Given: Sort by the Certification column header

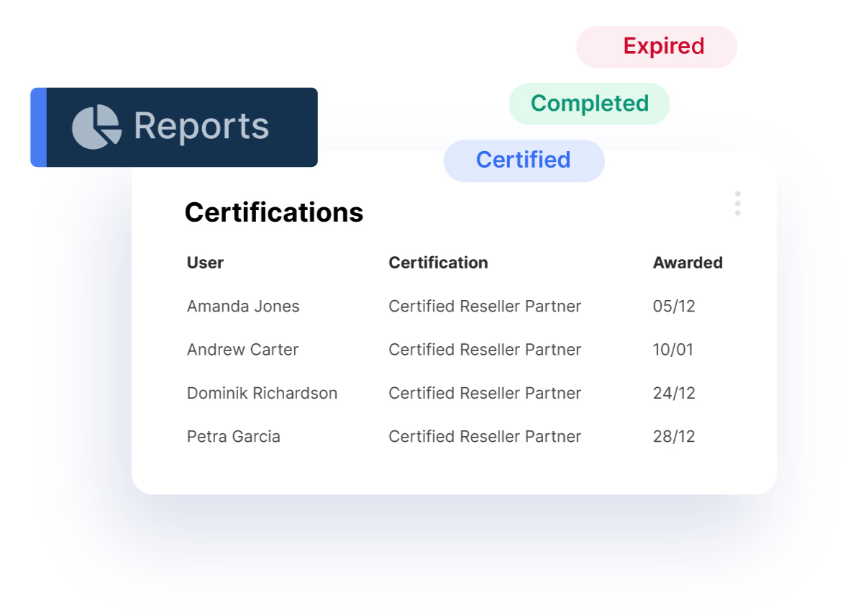Looking at the screenshot, I should tap(438, 263).
